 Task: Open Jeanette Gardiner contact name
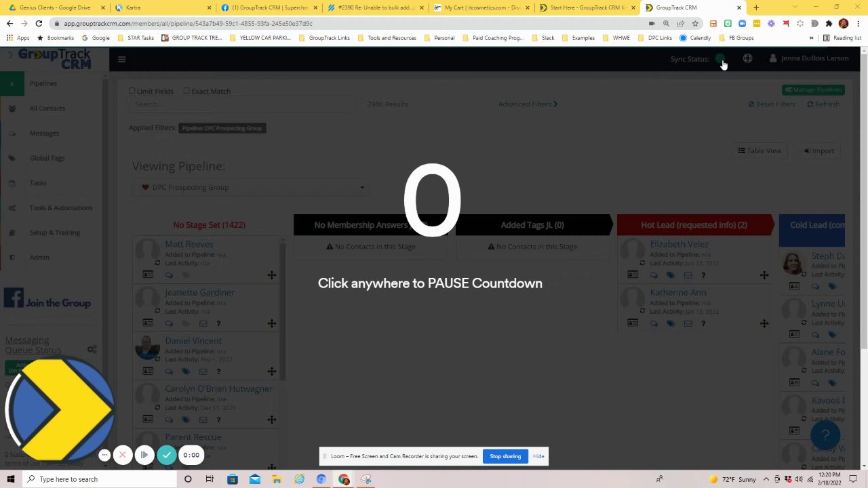(200, 293)
